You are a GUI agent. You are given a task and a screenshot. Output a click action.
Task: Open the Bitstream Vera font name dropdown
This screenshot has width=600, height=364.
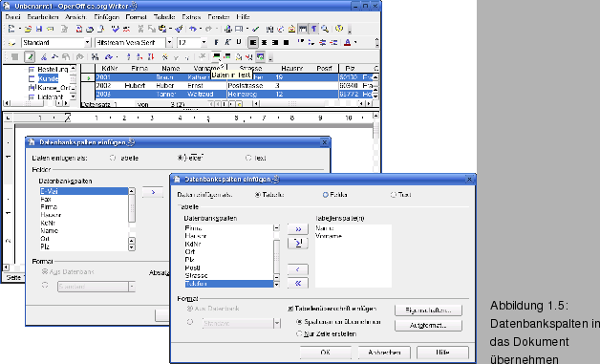(x=169, y=42)
